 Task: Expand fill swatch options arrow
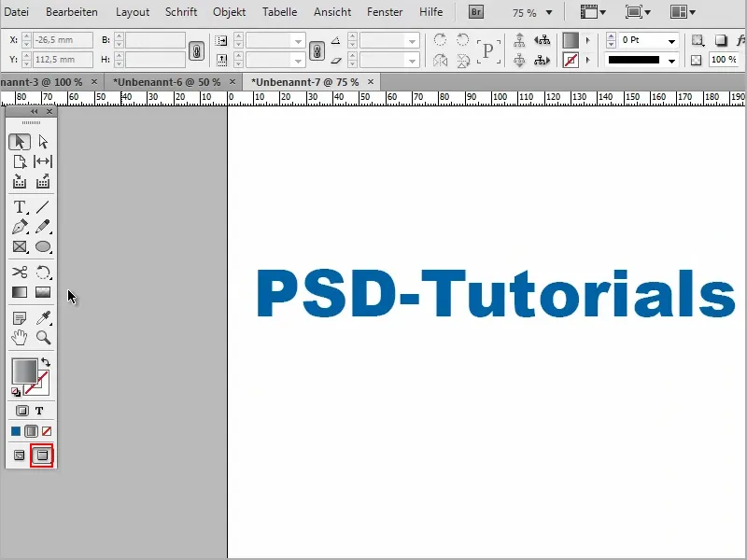tap(588, 40)
